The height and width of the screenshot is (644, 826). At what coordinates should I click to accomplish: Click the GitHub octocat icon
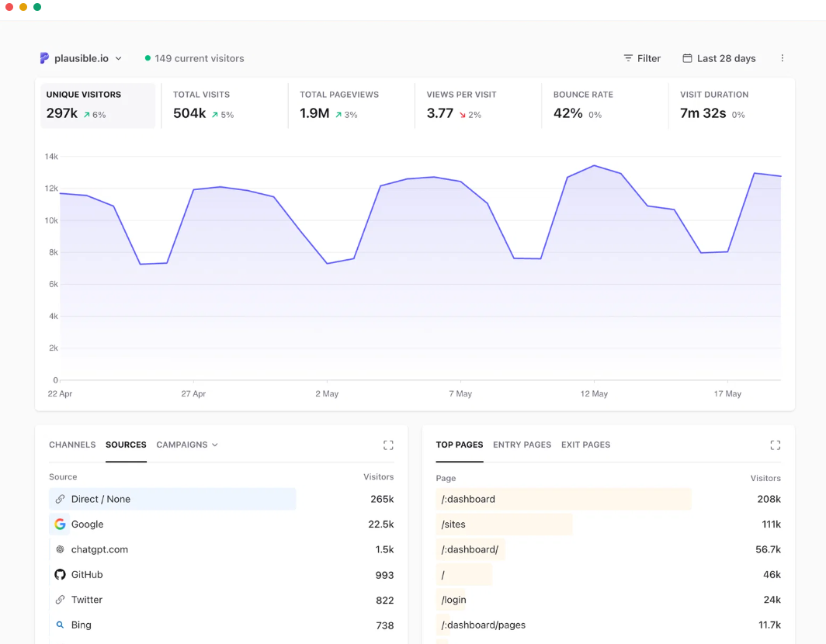60,574
